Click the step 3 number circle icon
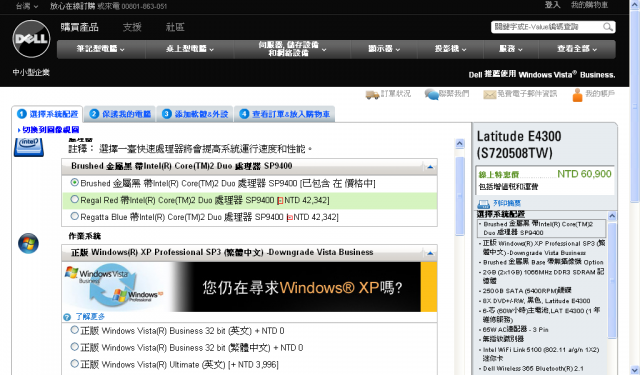 click(167, 114)
